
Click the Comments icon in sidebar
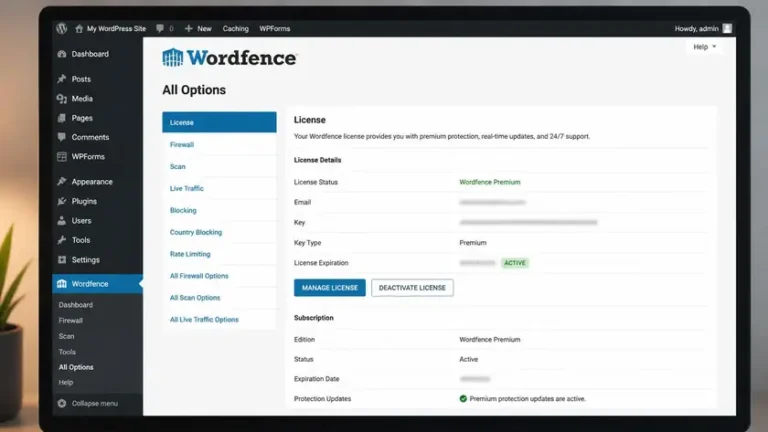(x=62, y=137)
